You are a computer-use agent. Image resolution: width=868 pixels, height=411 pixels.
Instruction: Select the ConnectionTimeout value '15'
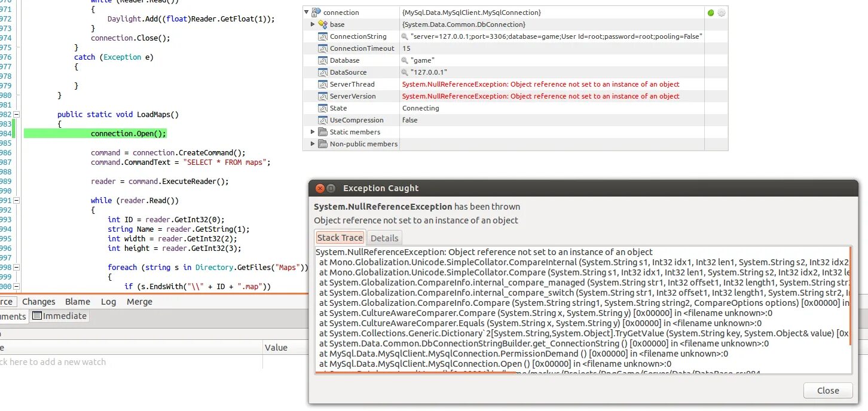coord(407,48)
